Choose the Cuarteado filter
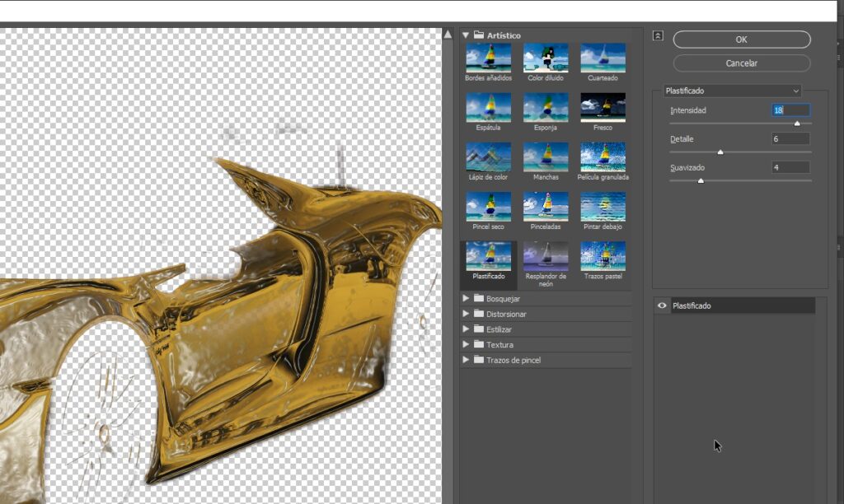This screenshot has width=844, height=504. point(603,58)
